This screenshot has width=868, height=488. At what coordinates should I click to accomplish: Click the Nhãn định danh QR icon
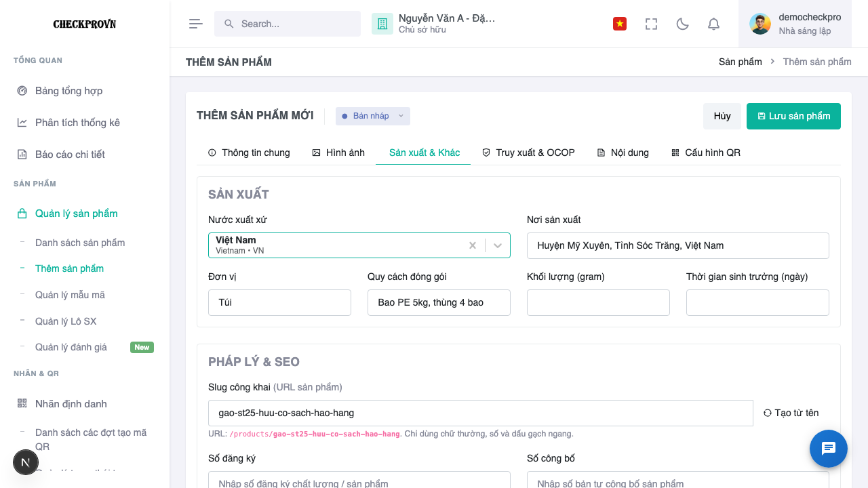click(22, 403)
